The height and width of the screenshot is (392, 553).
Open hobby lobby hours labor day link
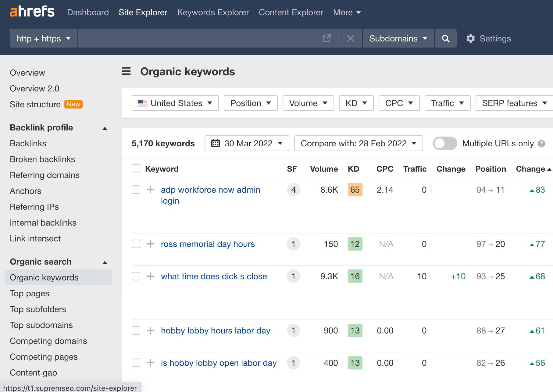tap(216, 330)
